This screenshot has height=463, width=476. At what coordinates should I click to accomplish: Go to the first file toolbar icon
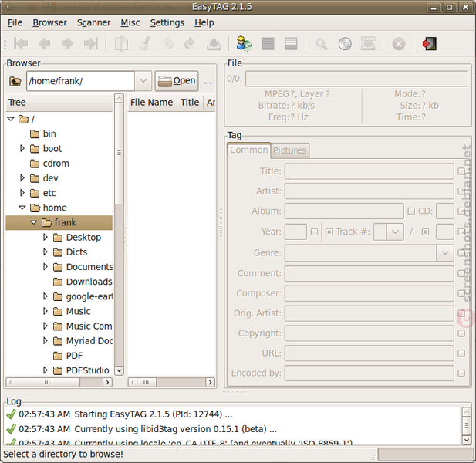pos(21,44)
